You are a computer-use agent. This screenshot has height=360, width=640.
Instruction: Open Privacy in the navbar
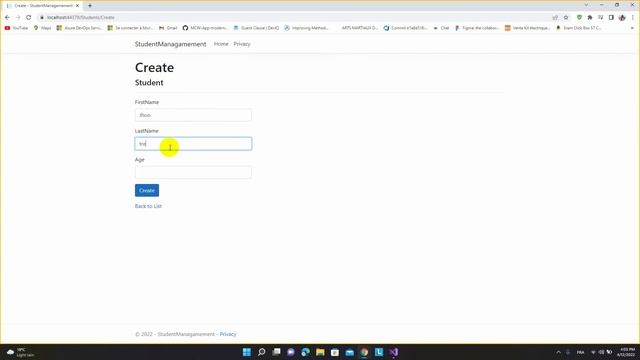[x=242, y=44]
